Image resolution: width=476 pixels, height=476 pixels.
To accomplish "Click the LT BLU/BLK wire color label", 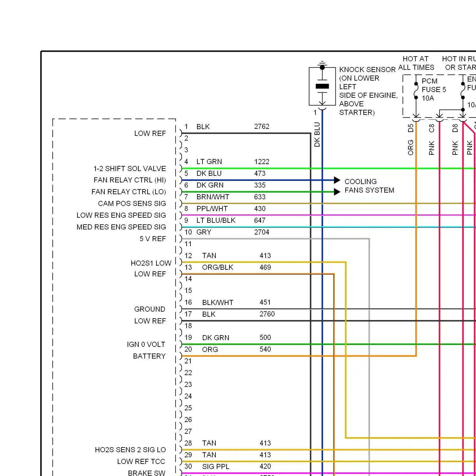I will (216, 221).
